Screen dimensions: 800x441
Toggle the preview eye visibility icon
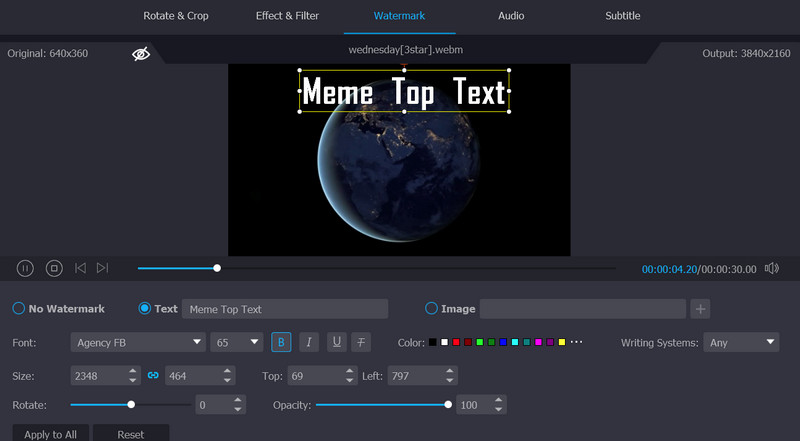140,53
